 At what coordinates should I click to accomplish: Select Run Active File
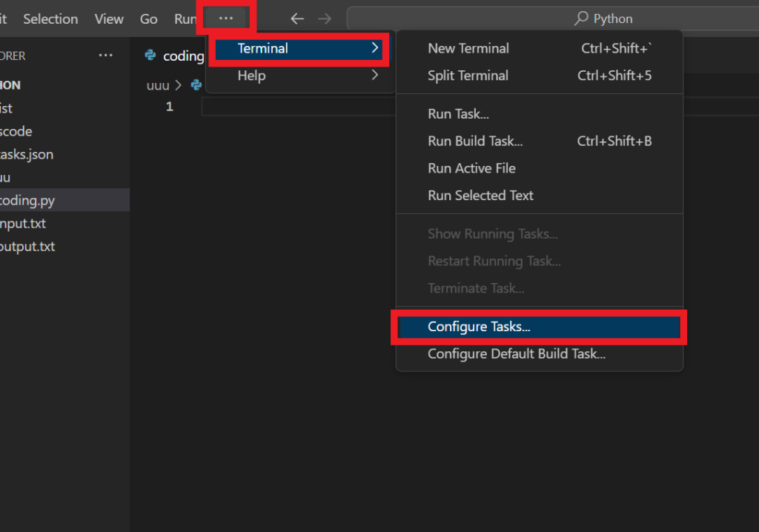[471, 168]
